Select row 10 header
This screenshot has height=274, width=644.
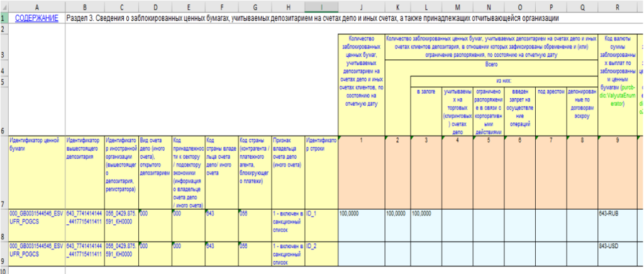point(3,270)
